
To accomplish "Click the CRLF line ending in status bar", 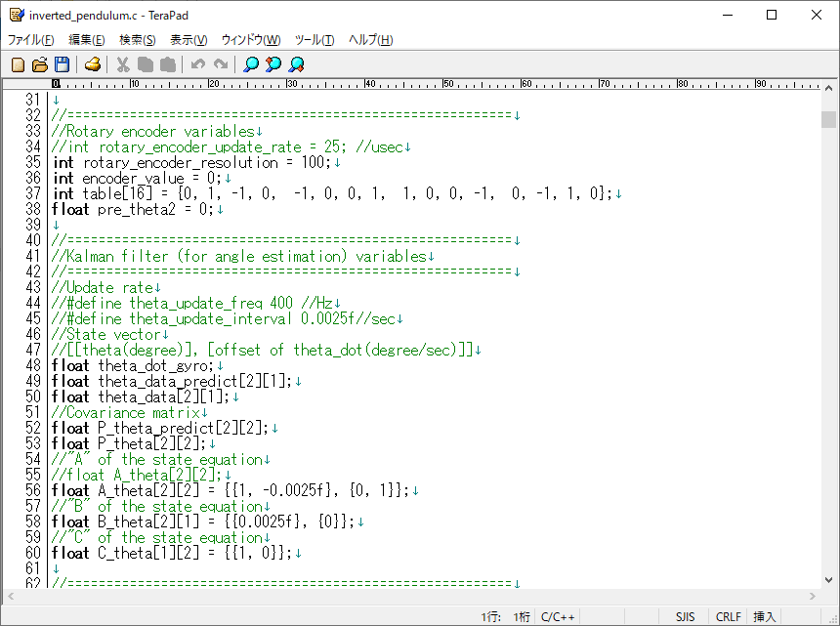I will (729, 617).
